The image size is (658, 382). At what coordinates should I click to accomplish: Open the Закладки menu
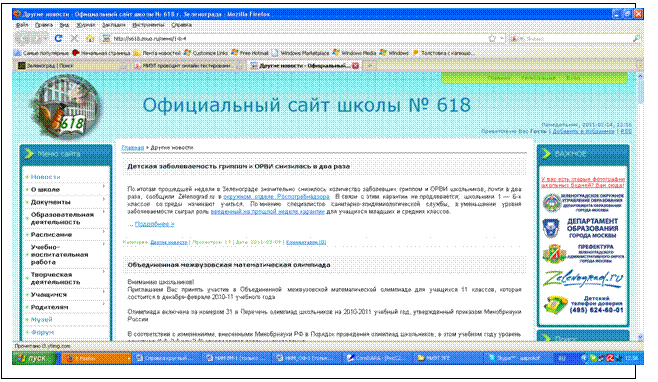[x=114, y=25]
